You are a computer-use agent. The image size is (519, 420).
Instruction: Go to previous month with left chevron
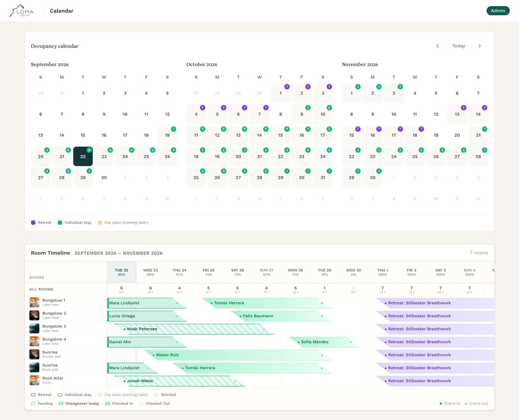438,46
